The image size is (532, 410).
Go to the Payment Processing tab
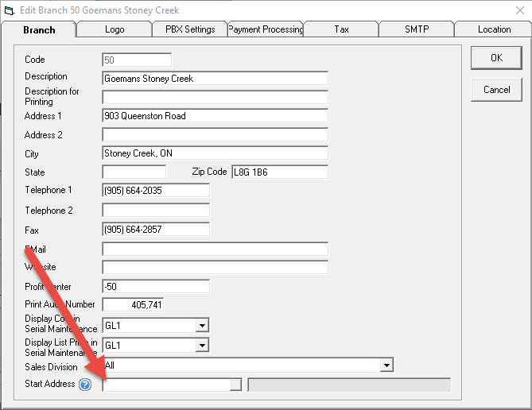coord(266,29)
